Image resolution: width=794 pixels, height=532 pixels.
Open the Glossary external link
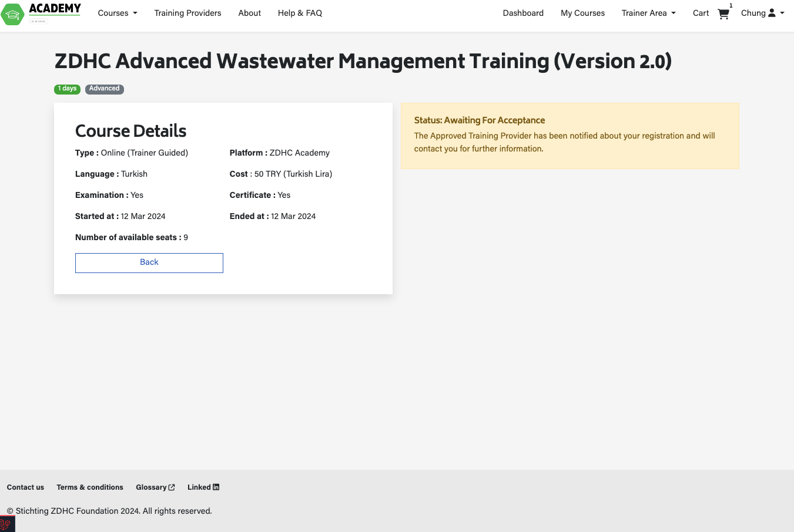click(x=155, y=487)
